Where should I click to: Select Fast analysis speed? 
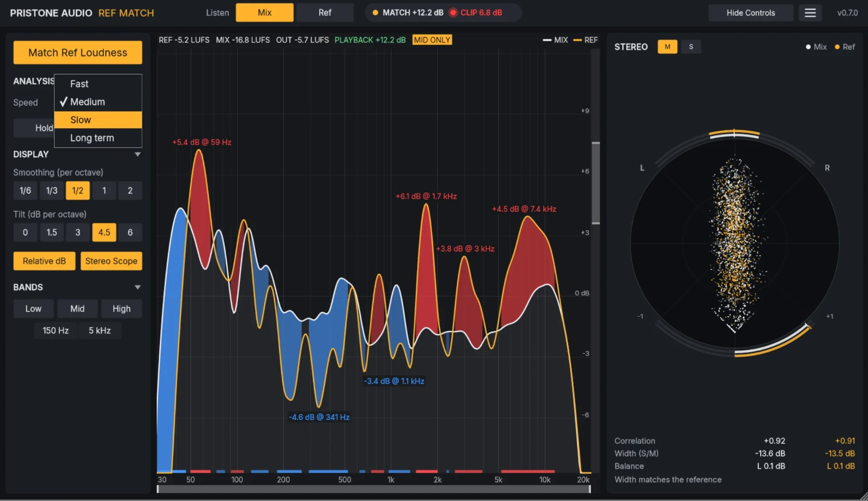tap(98, 84)
